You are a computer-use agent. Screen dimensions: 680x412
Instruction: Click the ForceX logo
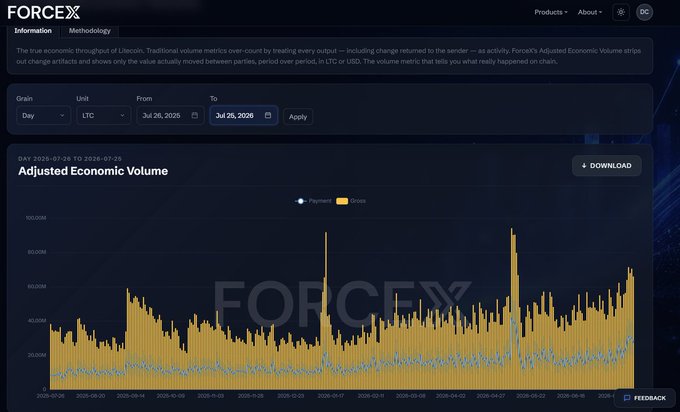click(x=44, y=12)
